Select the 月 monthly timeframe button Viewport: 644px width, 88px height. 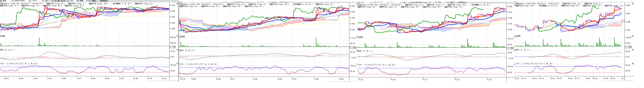pyautogui.click(x=61, y=1)
